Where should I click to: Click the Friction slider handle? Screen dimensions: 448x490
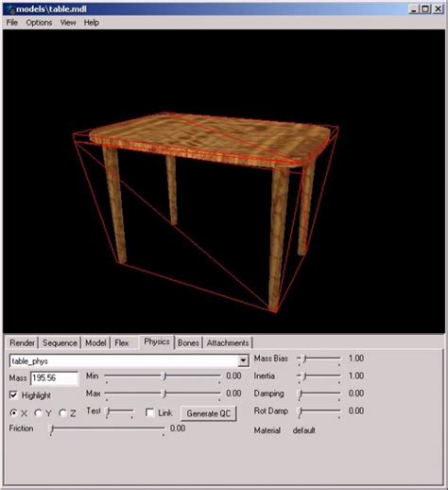click(x=53, y=429)
